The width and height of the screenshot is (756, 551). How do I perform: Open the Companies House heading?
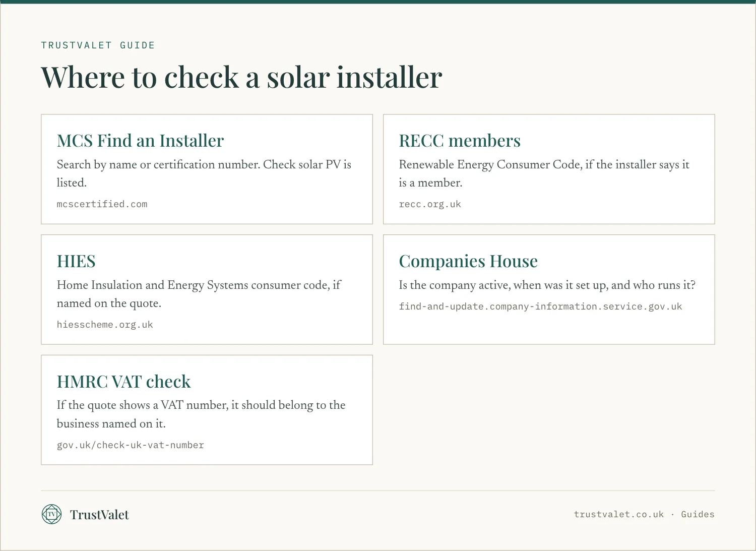468,261
